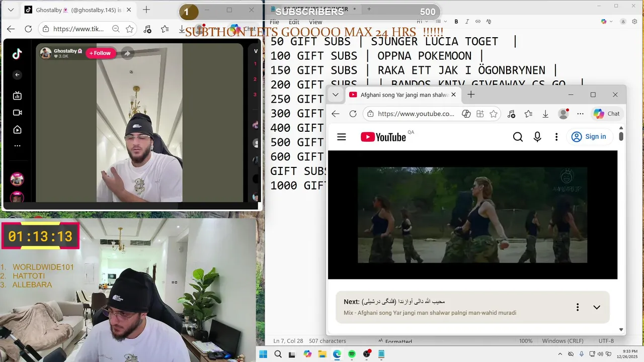
Task: Follow Ghostalby on the TikTok live
Action: tap(101, 53)
